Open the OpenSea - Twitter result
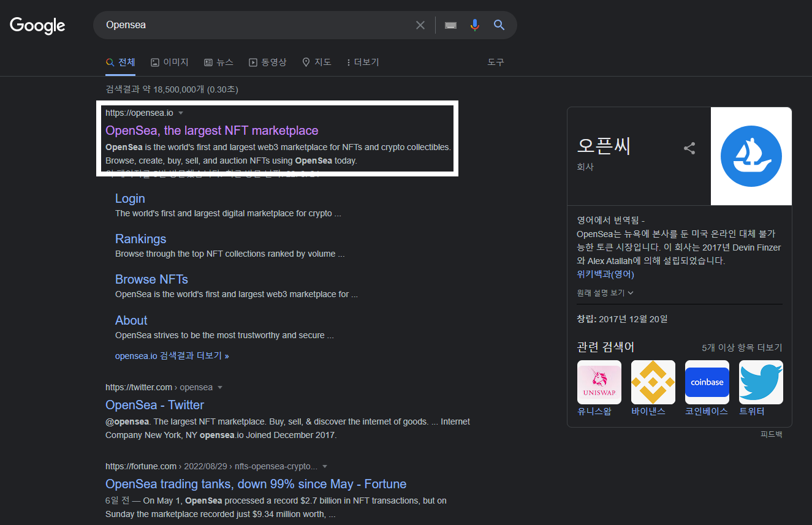The width and height of the screenshot is (812, 525). (154, 405)
